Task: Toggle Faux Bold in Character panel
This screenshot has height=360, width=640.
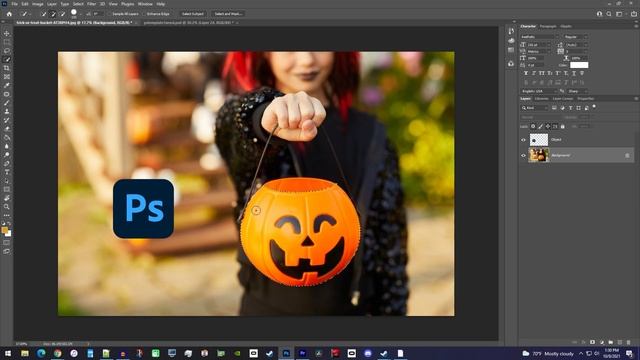Action: 526,73
